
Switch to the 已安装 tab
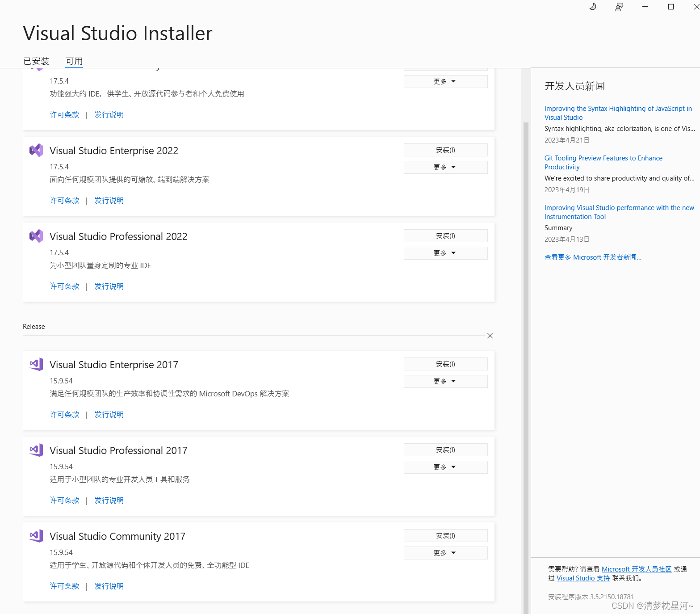point(36,61)
